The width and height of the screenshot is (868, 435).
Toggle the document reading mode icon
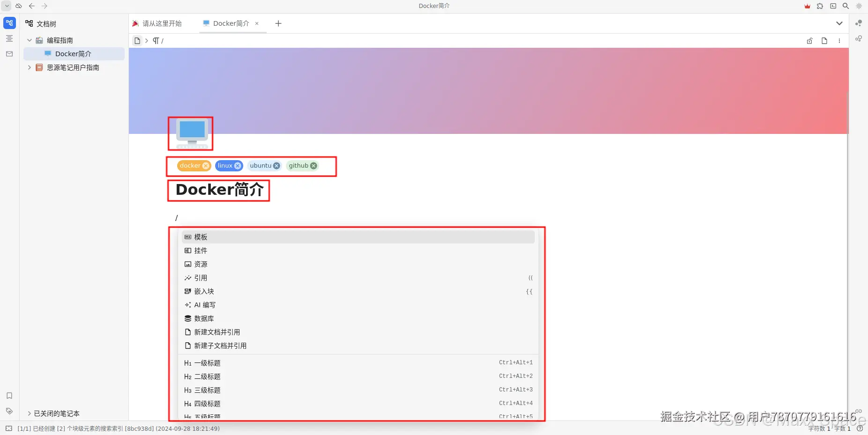point(824,41)
